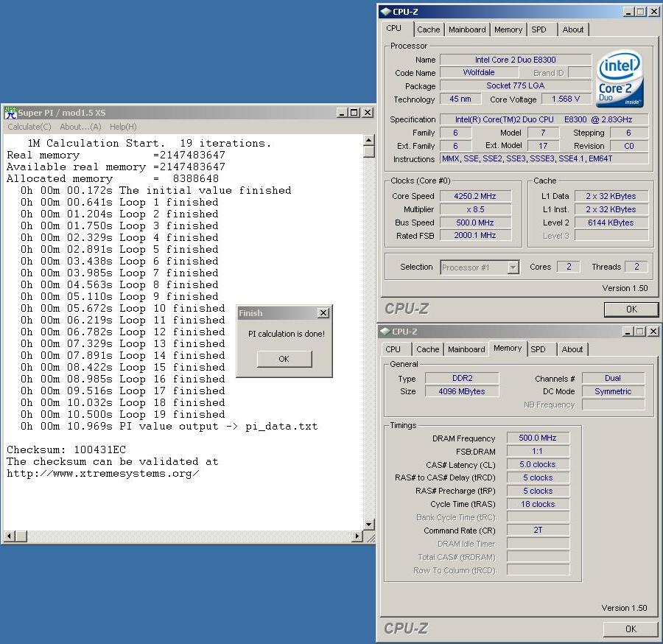Close the top CPU-Z window
663x644 pixels.
coord(654,12)
